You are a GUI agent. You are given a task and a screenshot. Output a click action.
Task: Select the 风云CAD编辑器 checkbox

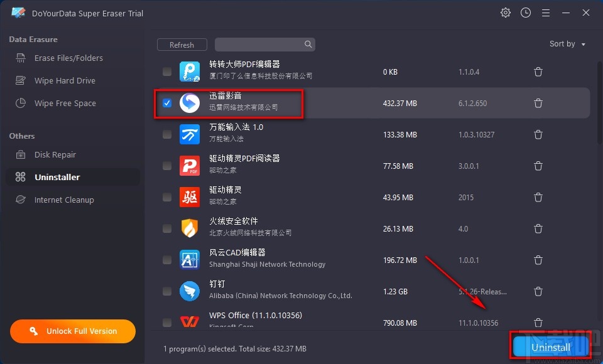(x=166, y=260)
